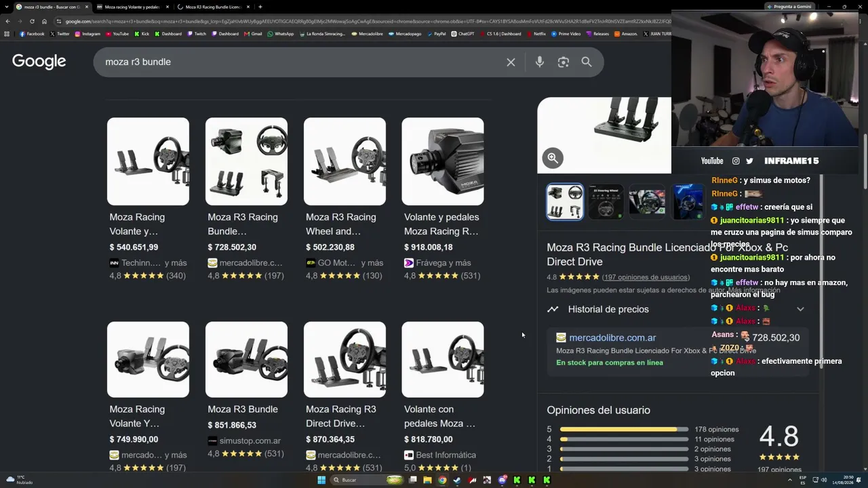Click the 3-star rating bar with 2 opiniones
The height and width of the screenshot is (488, 868).
coord(624,449)
